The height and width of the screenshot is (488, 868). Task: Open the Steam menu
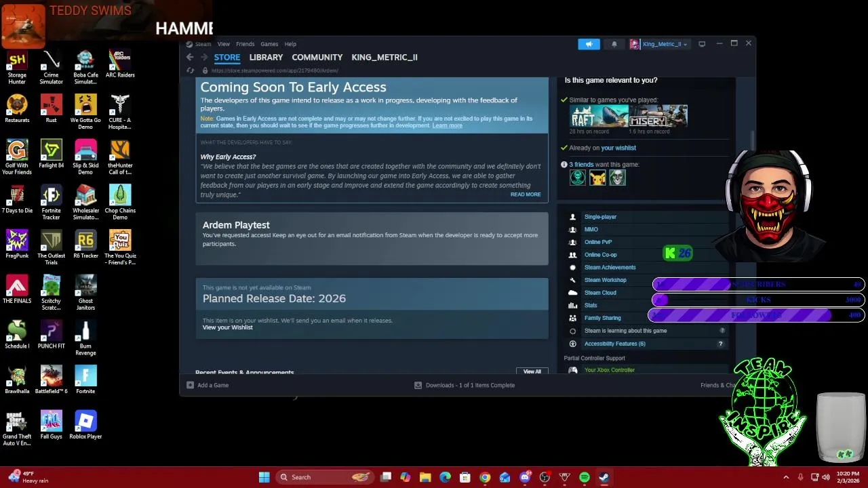(x=203, y=44)
